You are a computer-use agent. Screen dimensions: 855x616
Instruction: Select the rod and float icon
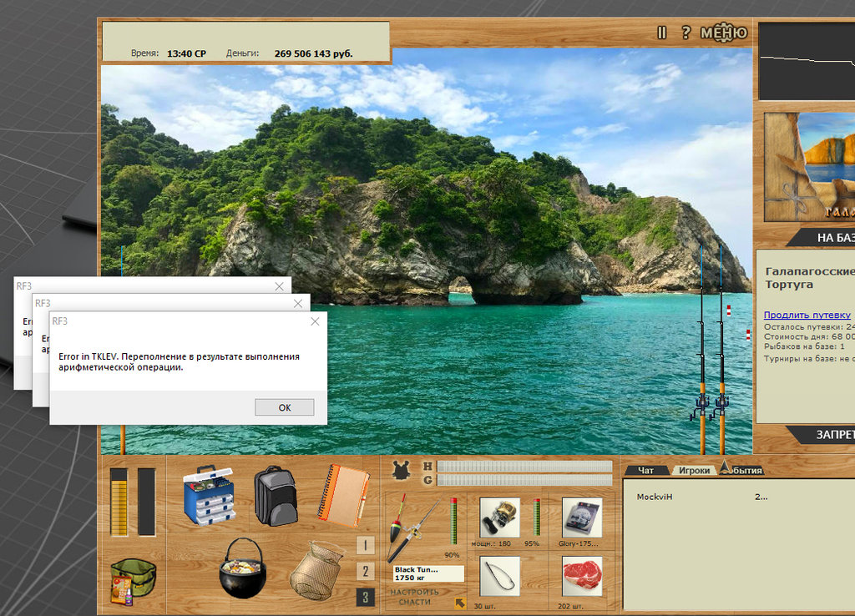(x=412, y=528)
